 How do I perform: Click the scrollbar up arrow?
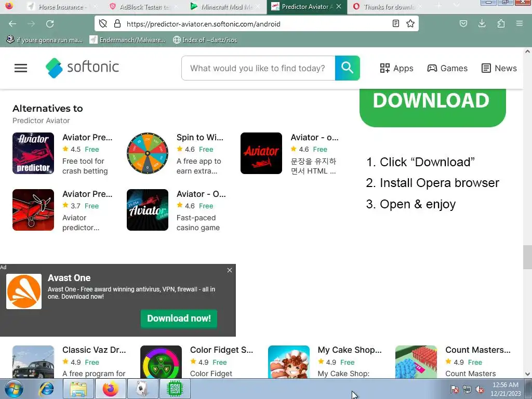point(527,51)
